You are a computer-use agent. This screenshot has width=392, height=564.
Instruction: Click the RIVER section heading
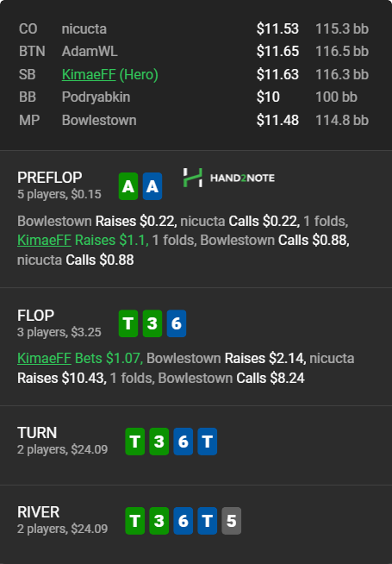tap(39, 512)
